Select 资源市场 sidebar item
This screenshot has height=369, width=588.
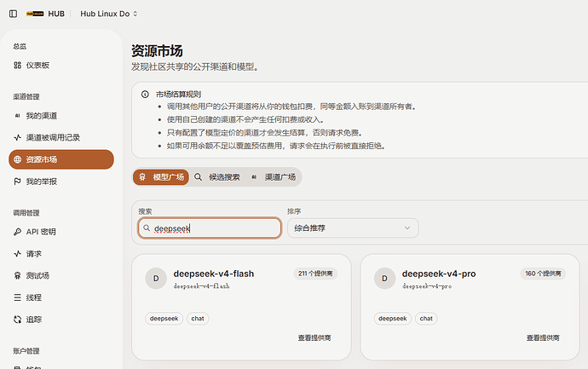(x=61, y=159)
